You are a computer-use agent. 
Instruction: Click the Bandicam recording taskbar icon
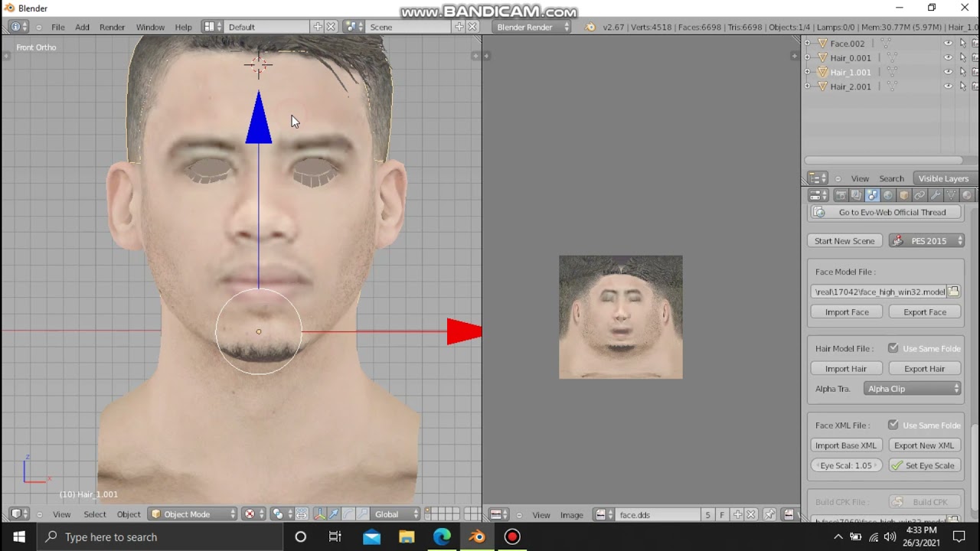pos(512,537)
